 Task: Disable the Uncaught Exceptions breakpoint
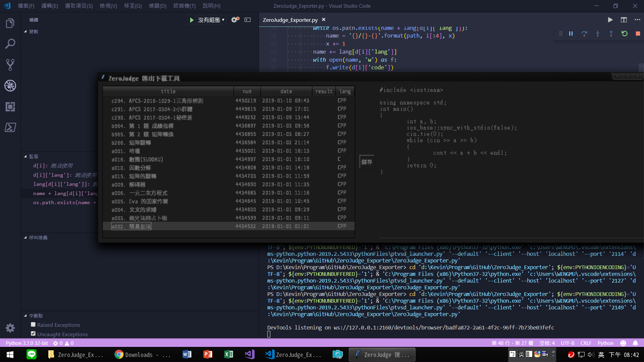click(33, 334)
